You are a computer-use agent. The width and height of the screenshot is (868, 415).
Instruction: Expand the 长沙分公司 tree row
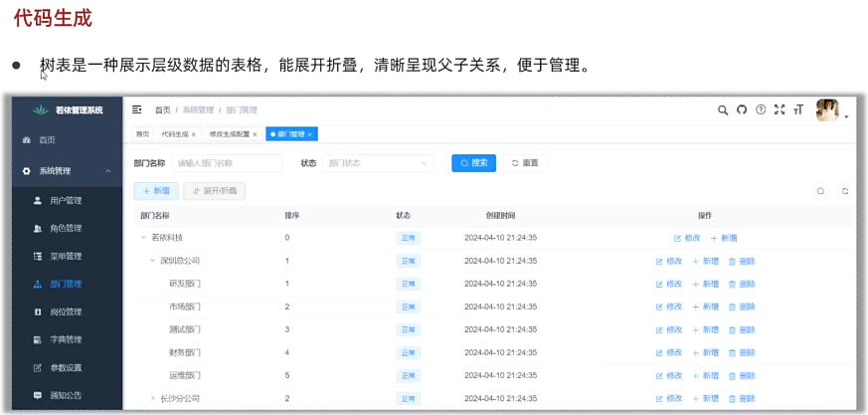pos(153,398)
